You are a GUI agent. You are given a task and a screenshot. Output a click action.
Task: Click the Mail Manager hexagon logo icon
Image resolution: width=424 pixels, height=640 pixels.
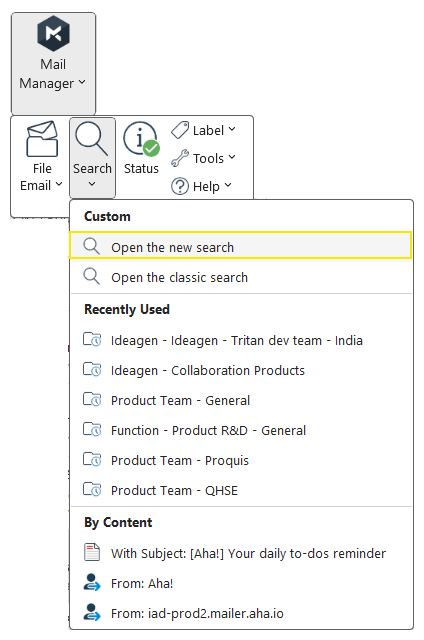[53, 33]
